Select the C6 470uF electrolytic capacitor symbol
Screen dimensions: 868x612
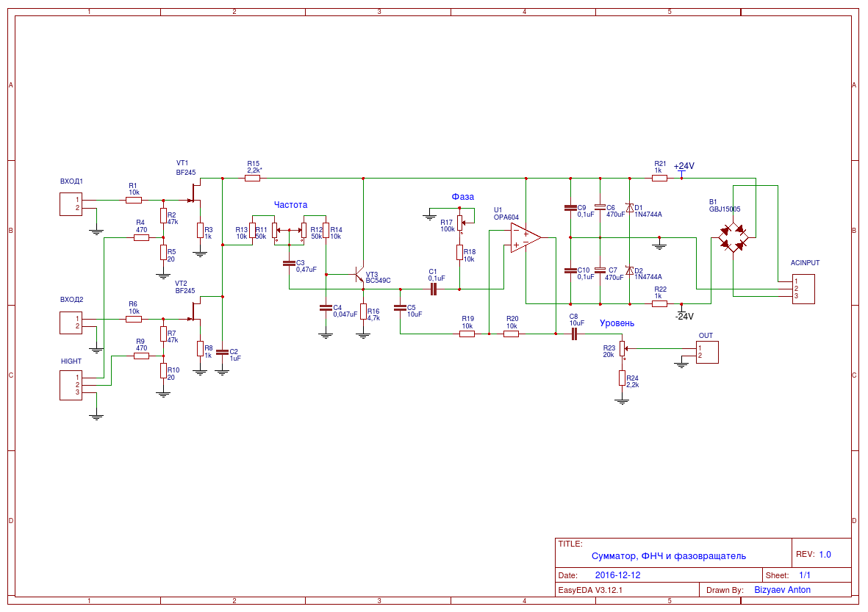point(600,207)
